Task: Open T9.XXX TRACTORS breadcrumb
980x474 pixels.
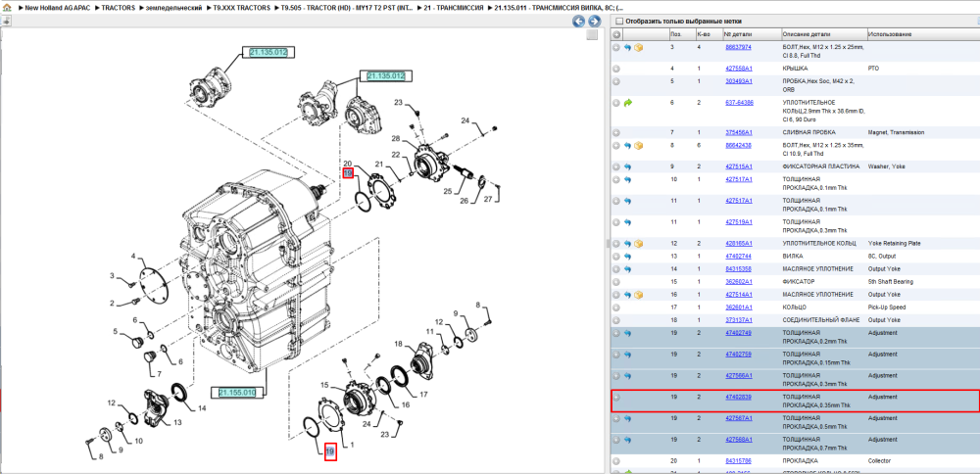Action: (240, 8)
